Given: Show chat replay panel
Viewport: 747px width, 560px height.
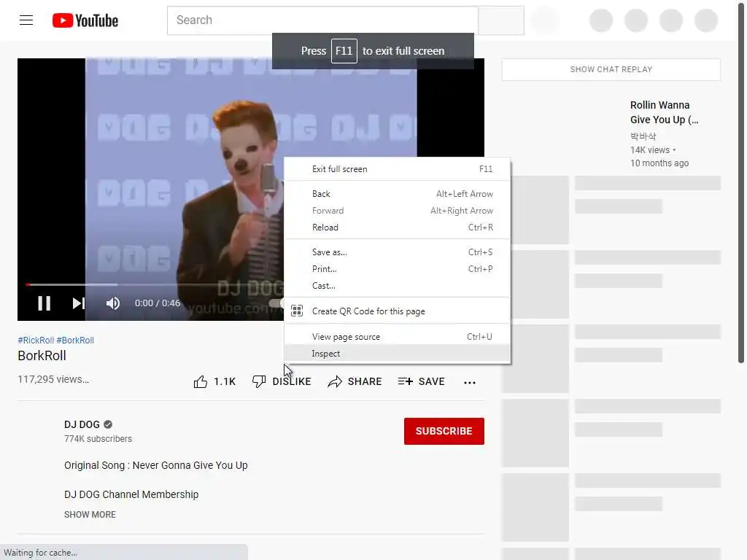Looking at the screenshot, I should point(611,69).
